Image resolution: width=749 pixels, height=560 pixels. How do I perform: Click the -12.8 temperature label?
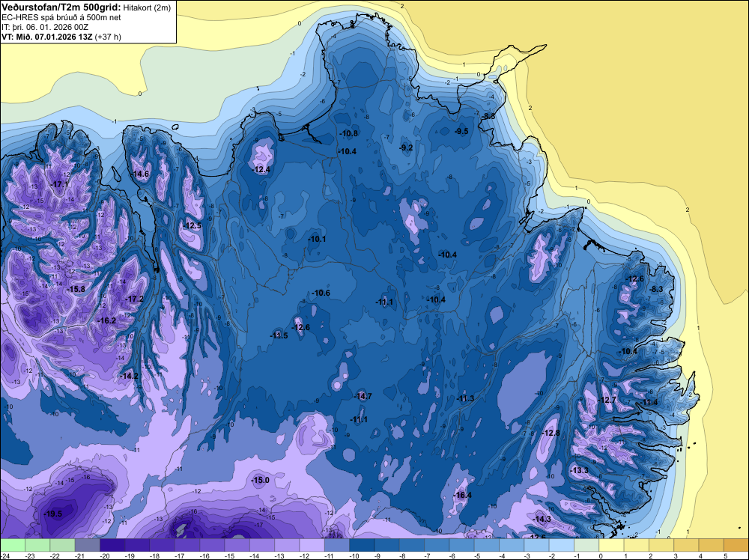[551, 433]
